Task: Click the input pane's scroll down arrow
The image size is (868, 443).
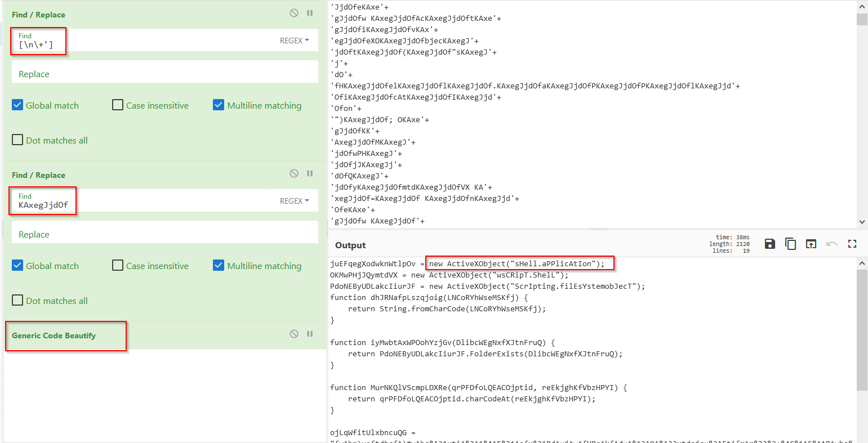Action: pos(862,222)
